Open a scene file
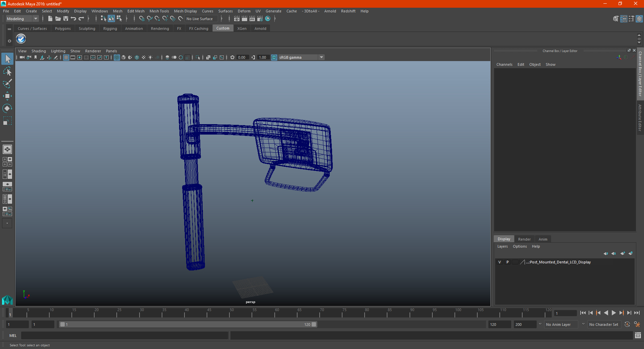Image resolution: width=644 pixels, height=349 pixels. tap(58, 19)
